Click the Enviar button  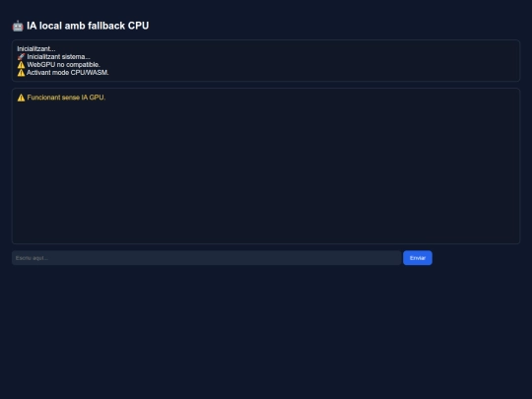pyautogui.click(x=418, y=258)
